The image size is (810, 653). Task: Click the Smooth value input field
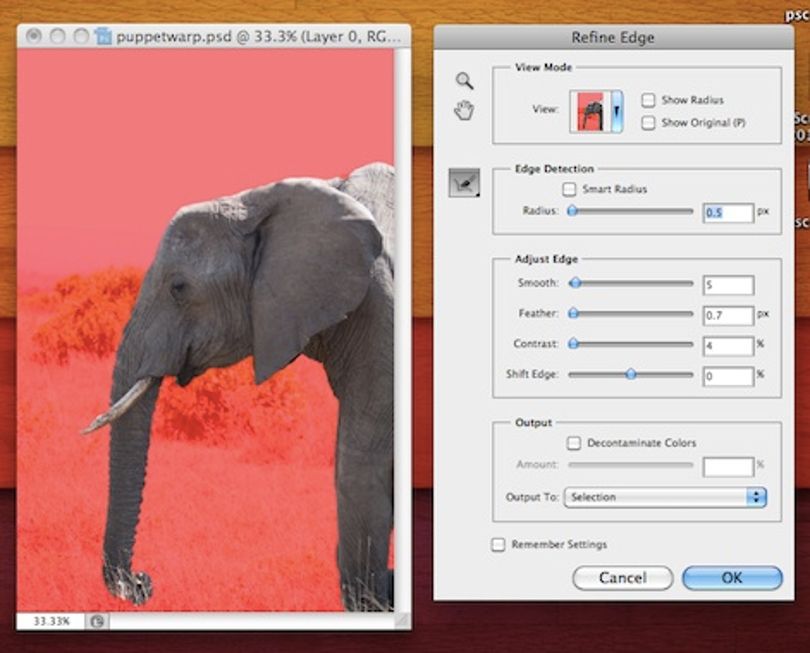point(727,285)
